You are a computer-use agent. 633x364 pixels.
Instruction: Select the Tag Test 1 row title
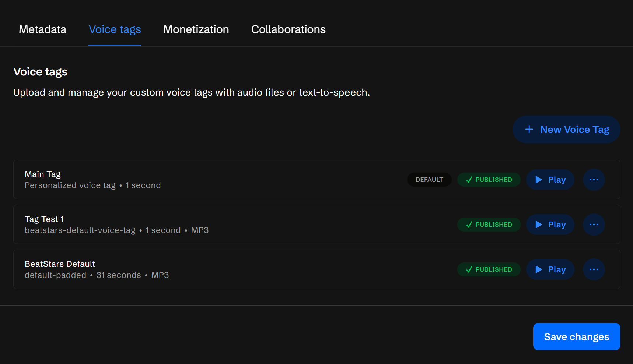tap(44, 219)
